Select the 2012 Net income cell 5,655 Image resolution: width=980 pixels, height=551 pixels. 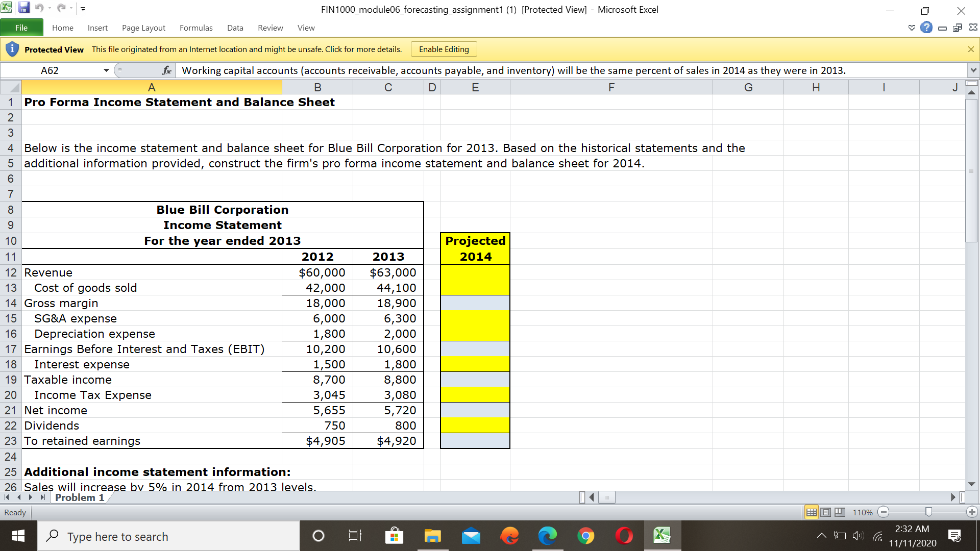(x=317, y=410)
